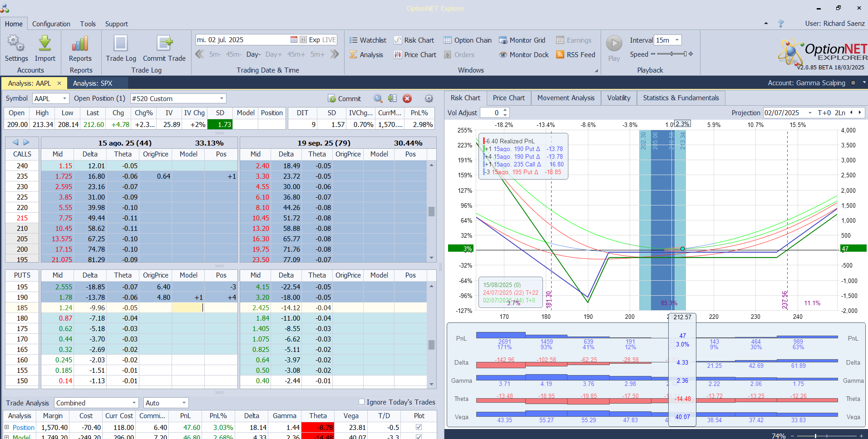The height and width of the screenshot is (439, 868).
Task: Toggle LIVE mode
Action: 329,40
